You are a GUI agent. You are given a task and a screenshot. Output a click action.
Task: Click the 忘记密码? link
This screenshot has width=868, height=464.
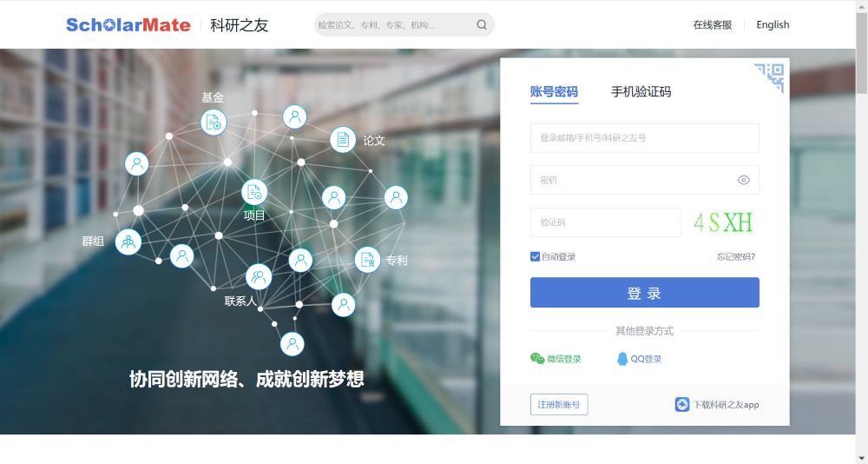(735, 256)
